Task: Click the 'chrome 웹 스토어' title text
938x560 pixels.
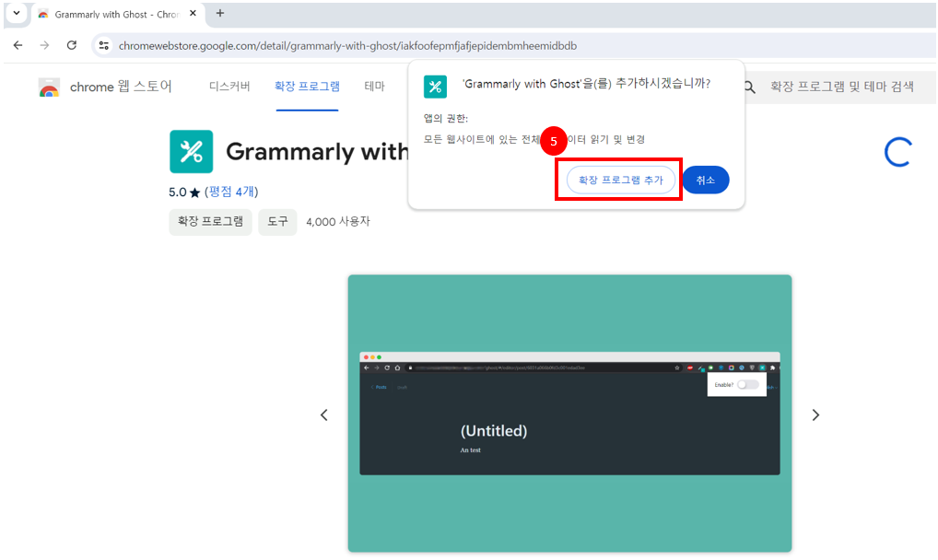Action: [121, 87]
